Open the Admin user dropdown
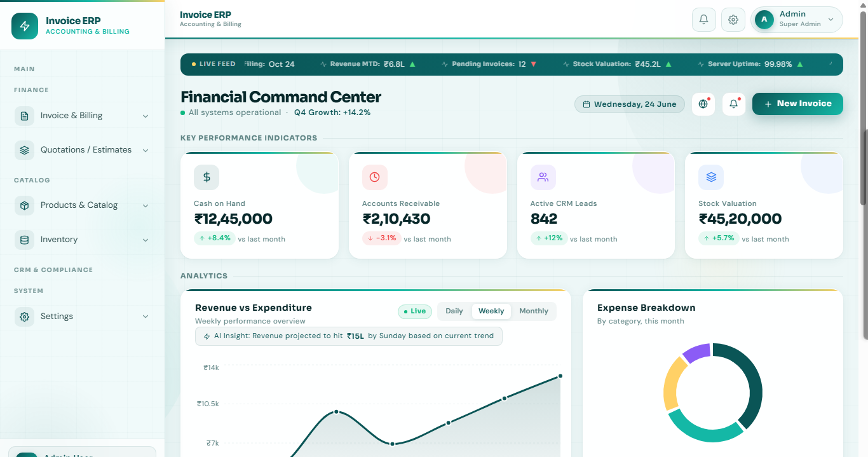 click(x=797, y=20)
